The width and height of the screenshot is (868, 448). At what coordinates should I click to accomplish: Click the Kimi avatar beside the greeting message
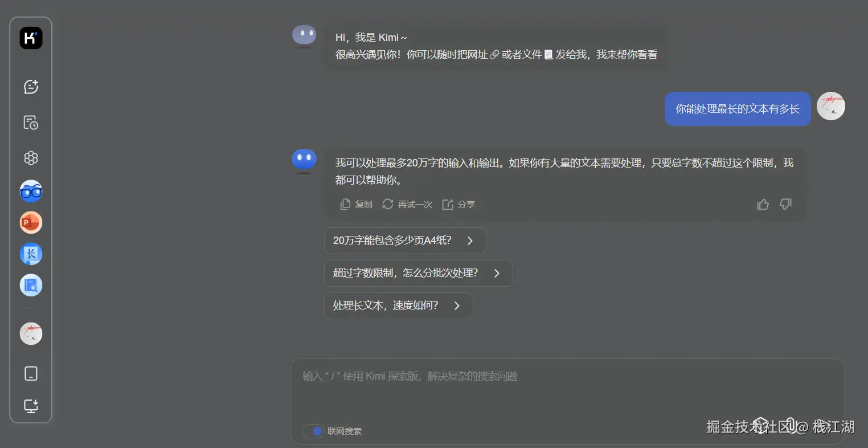304,35
